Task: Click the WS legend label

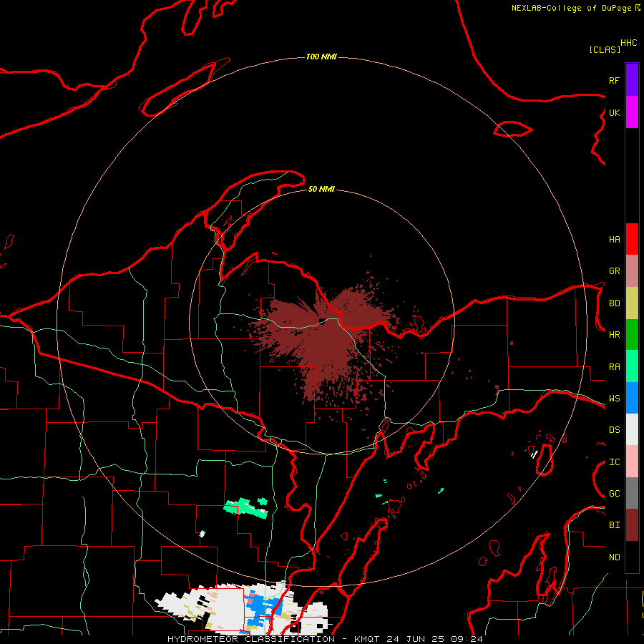Action: pos(614,399)
